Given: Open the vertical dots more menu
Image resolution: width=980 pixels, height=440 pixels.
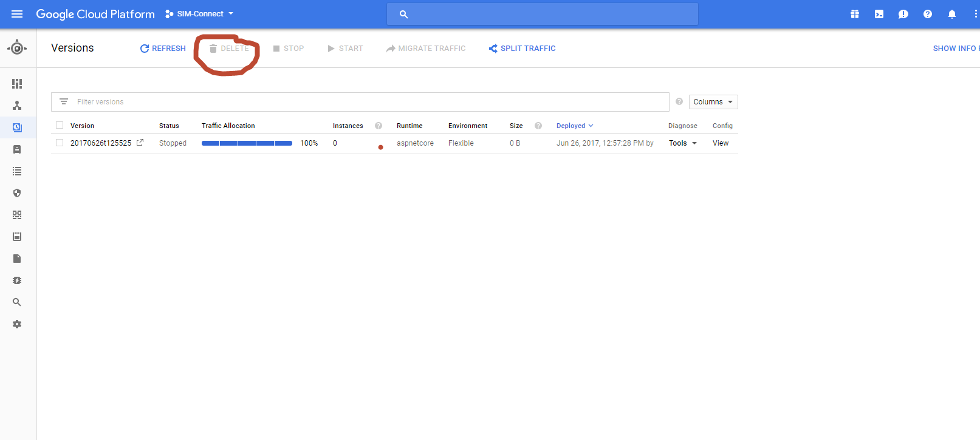Looking at the screenshot, I should pyautogui.click(x=976, y=14).
